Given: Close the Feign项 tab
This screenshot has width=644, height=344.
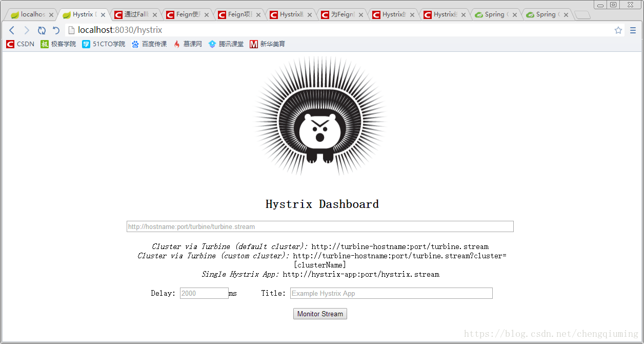Looking at the screenshot, I should (258, 15).
